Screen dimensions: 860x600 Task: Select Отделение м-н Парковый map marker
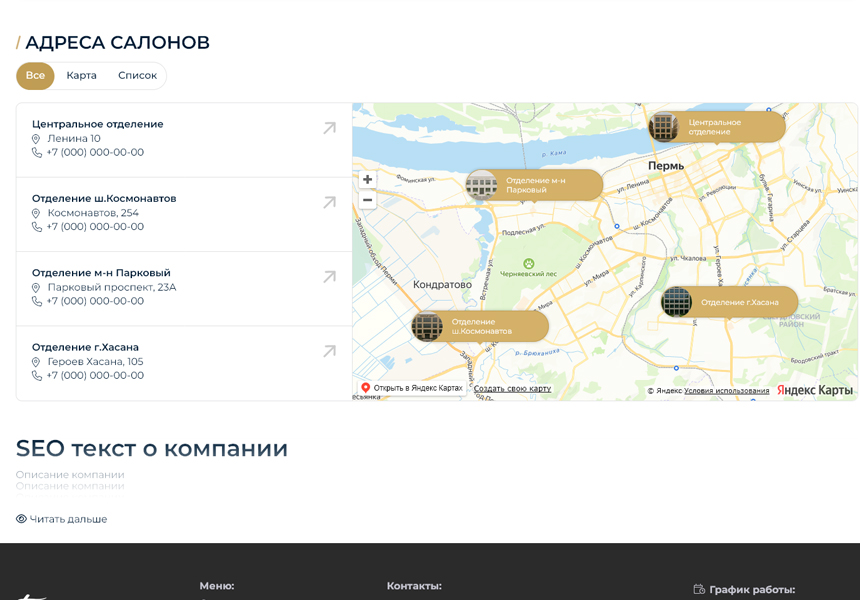tap(534, 185)
